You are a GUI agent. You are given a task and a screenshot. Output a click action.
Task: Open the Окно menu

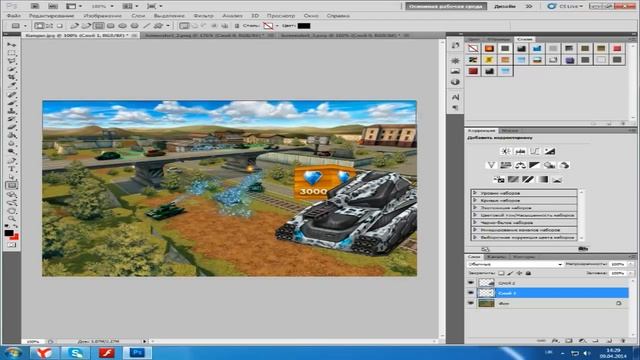coord(311,16)
